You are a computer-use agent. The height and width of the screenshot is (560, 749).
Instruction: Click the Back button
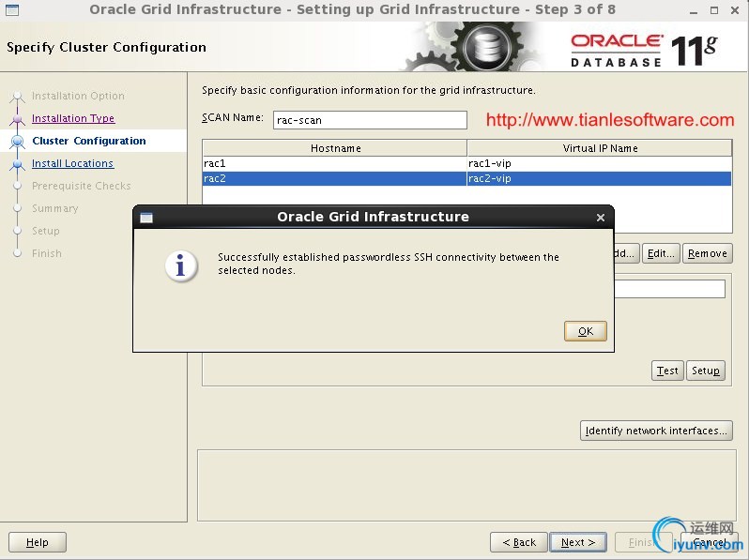(x=519, y=542)
